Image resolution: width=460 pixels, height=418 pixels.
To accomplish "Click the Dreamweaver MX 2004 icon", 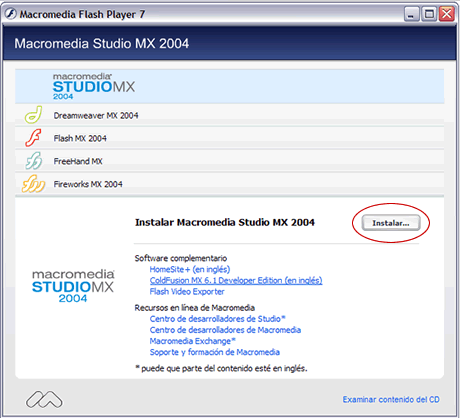I will coord(33,115).
